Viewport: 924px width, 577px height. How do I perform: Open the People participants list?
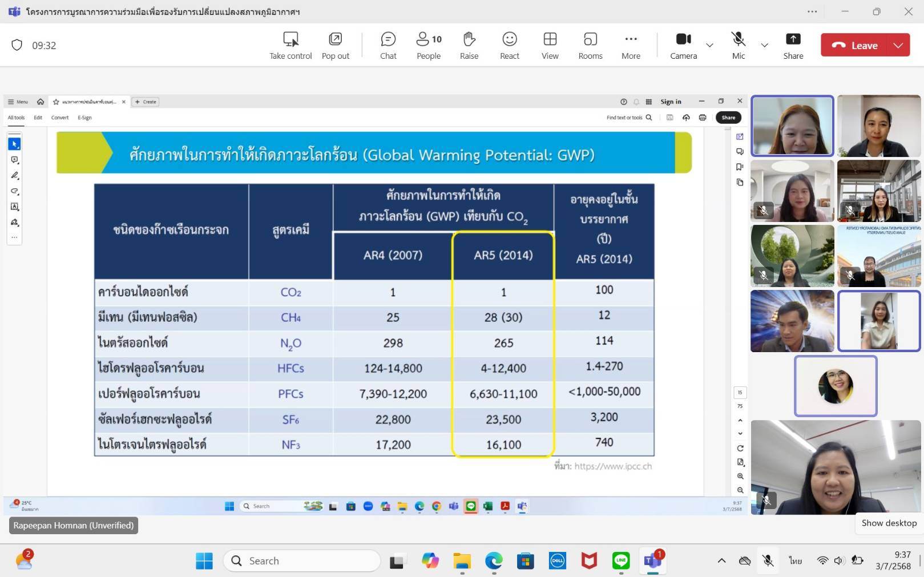(429, 45)
